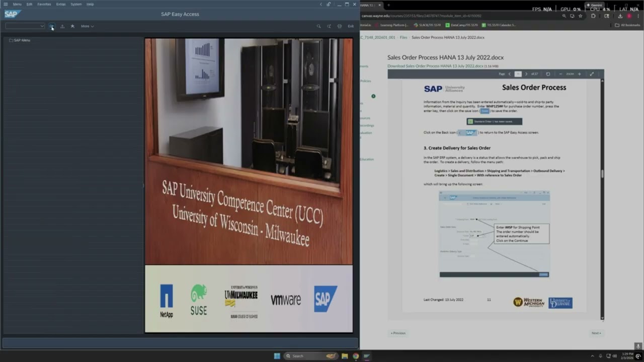Open Chrome from the taskbar
The height and width of the screenshot is (362, 644).
pyautogui.click(x=356, y=356)
